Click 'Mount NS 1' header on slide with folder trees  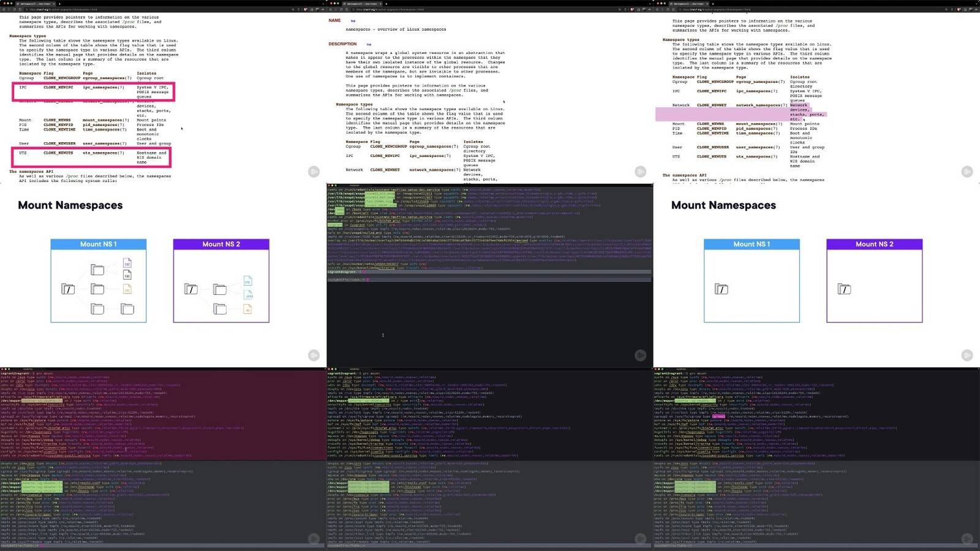click(98, 244)
